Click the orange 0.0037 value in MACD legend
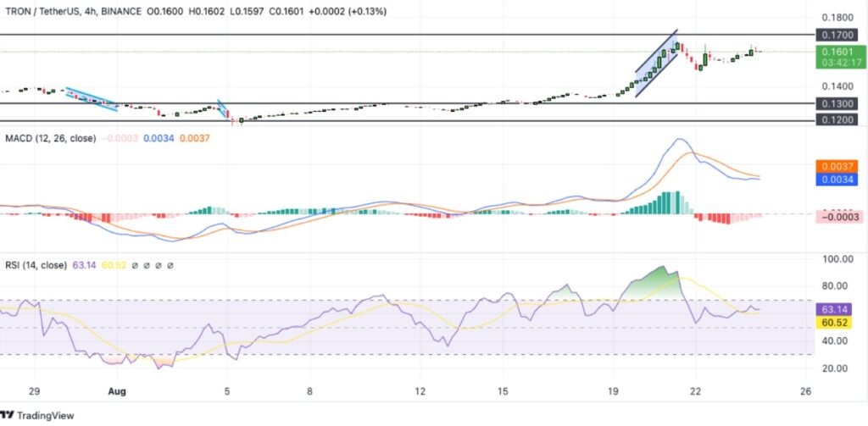 pyautogui.click(x=194, y=138)
